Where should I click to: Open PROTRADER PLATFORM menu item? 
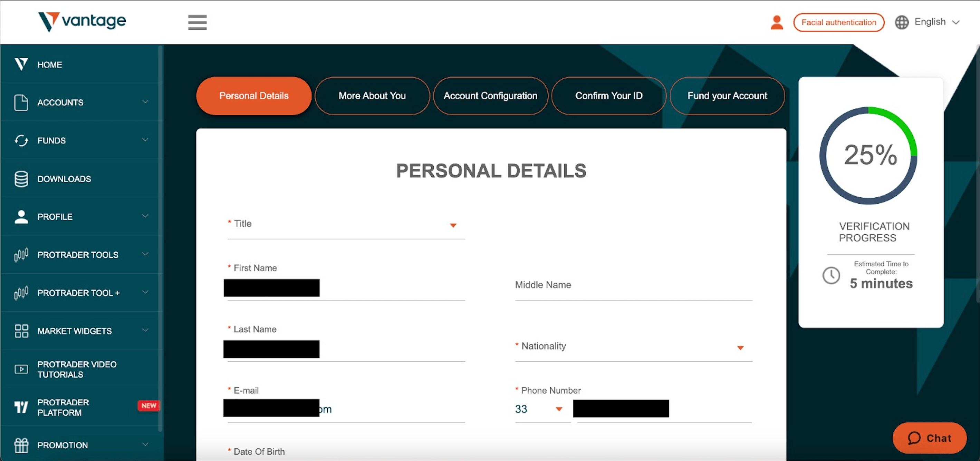pyautogui.click(x=81, y=407)
